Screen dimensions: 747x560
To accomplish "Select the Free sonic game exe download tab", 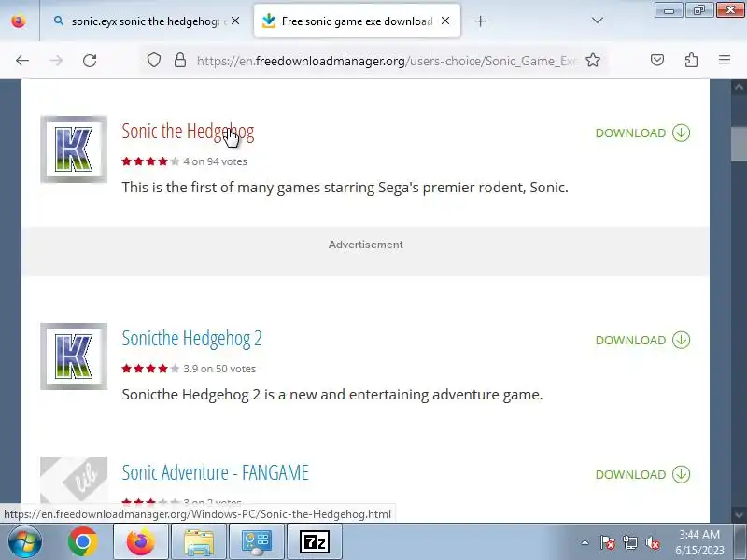I will 358,21.
